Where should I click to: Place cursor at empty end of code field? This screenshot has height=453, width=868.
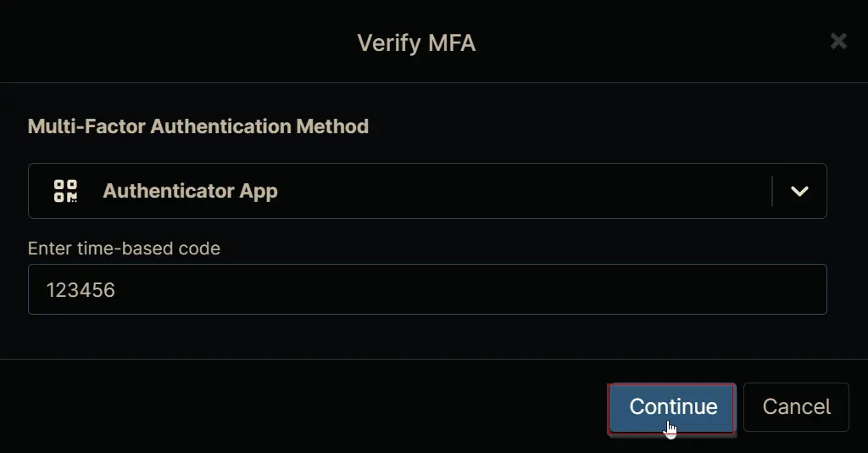pos(470,289)
